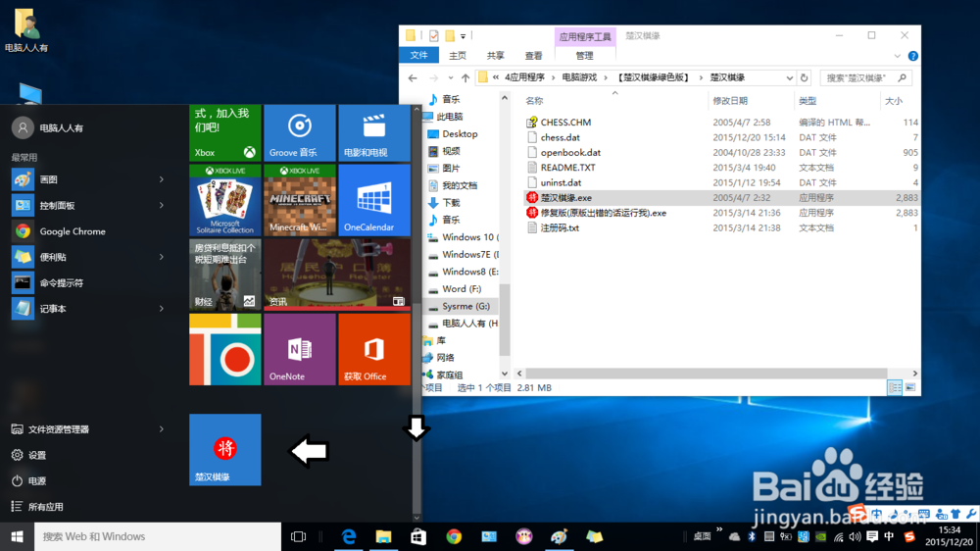
Task: Select 应用程序工具 contextual tab
Action: coord(585,36)
